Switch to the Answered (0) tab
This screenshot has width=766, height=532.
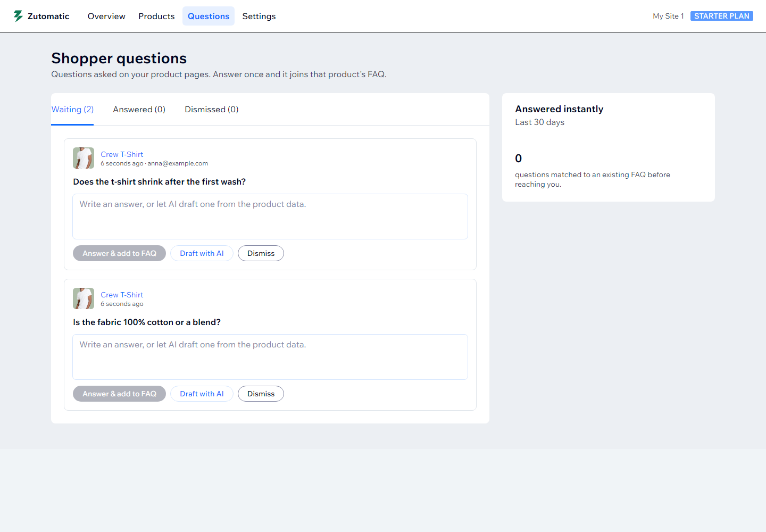coord(139,110)
